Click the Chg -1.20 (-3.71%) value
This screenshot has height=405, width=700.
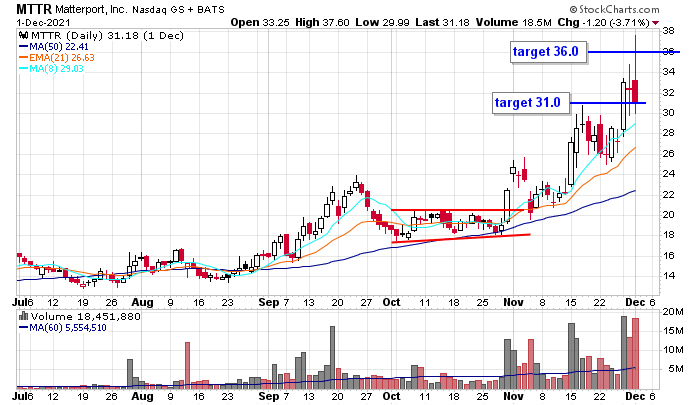603,22
